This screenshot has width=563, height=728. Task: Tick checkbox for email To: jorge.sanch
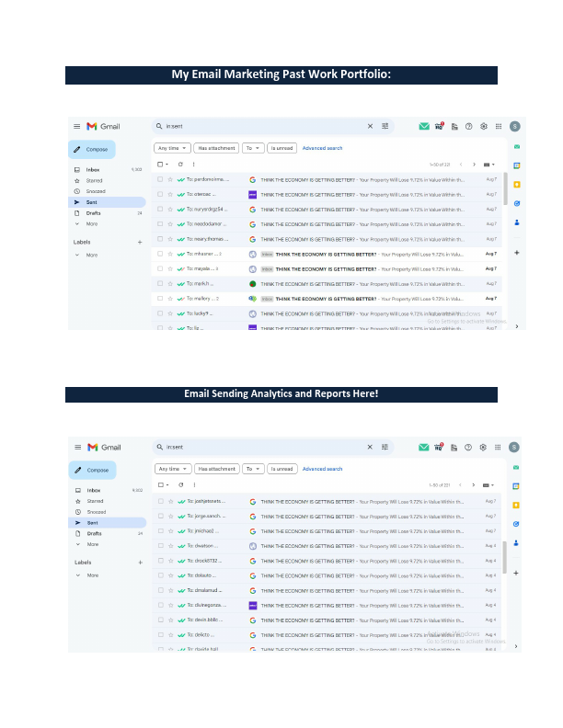click(x=161, y=517)
